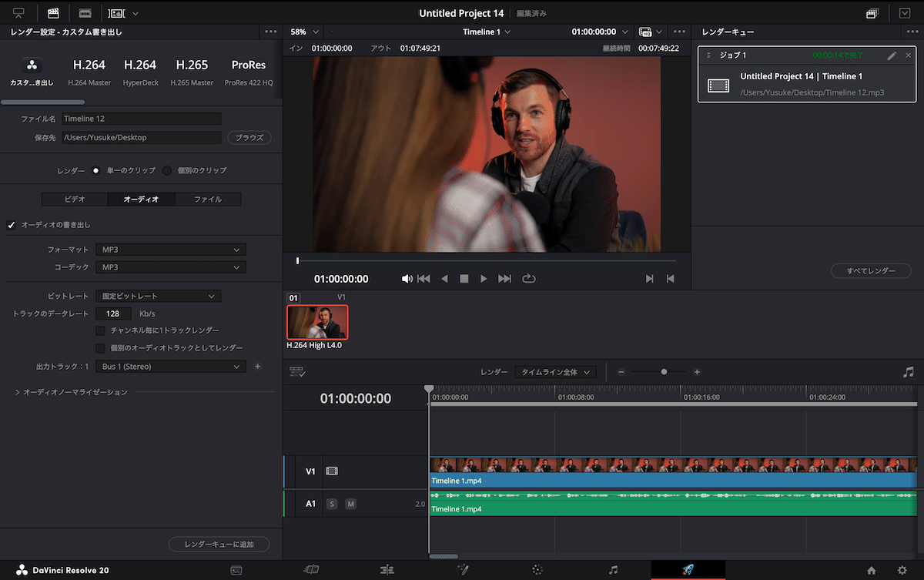Open the Fusion page
This screenshot has height=580, width=924.
click(462, 570)
